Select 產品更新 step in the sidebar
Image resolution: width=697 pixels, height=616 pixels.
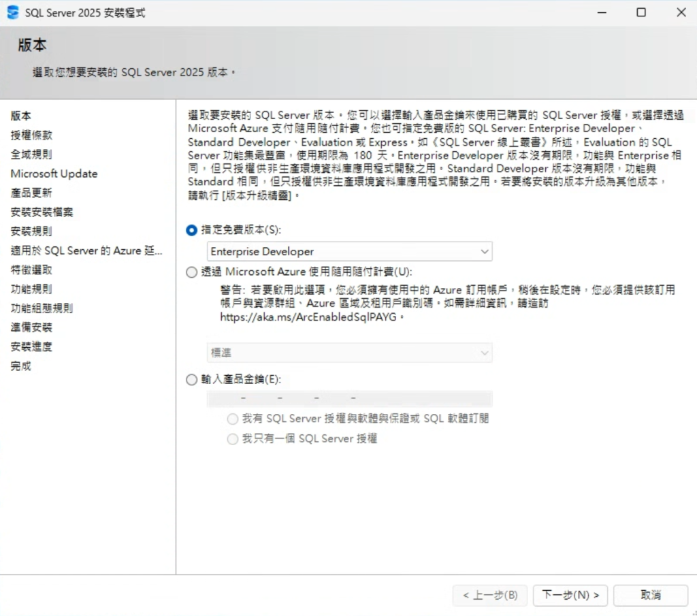pyautogui.click(x=31, y=193)
